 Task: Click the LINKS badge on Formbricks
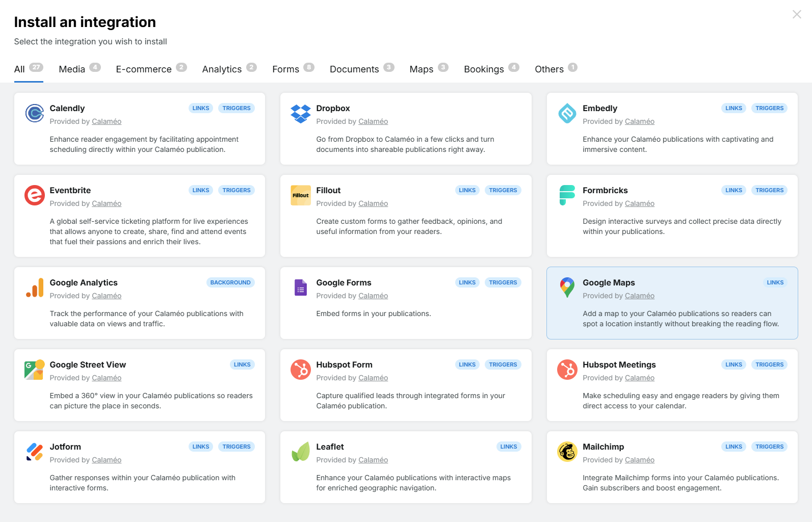[x=734, y=190]
